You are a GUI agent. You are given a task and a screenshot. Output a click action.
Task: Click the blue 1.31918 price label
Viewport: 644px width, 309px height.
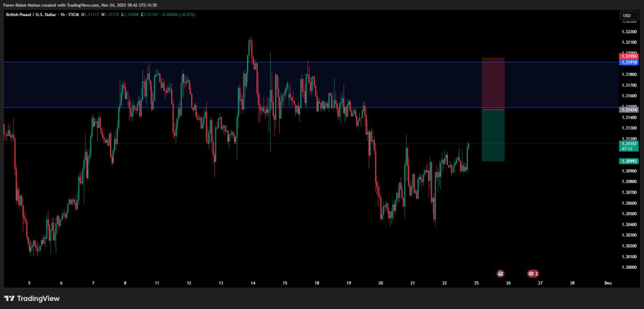pyautogui.click(x=629, y=62)
